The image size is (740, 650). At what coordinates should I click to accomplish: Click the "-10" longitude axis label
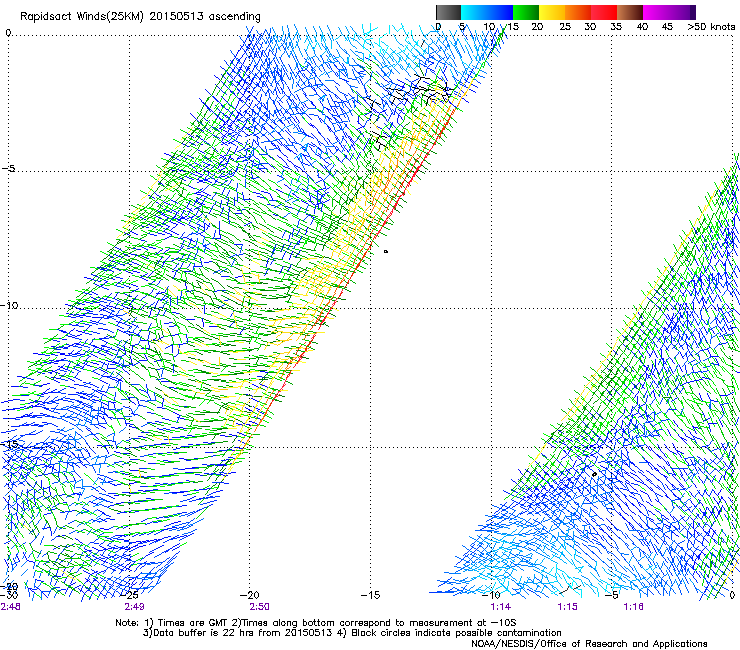491,595
